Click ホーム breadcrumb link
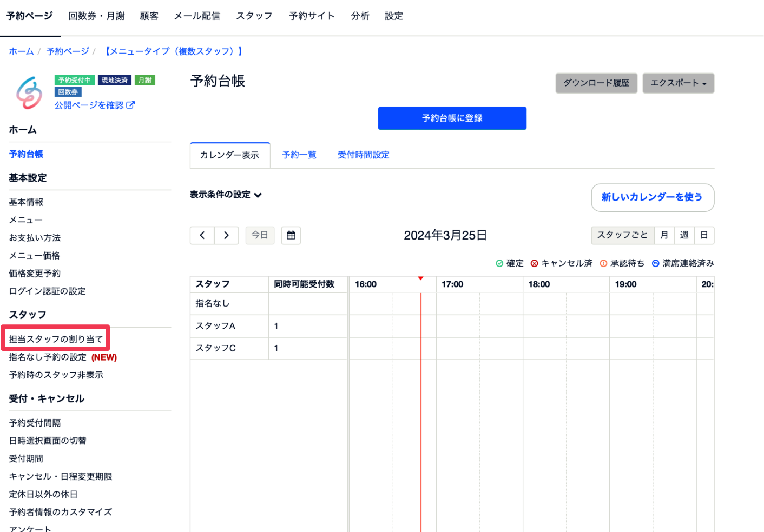This screenshot has height=532, width=764. 21,51
